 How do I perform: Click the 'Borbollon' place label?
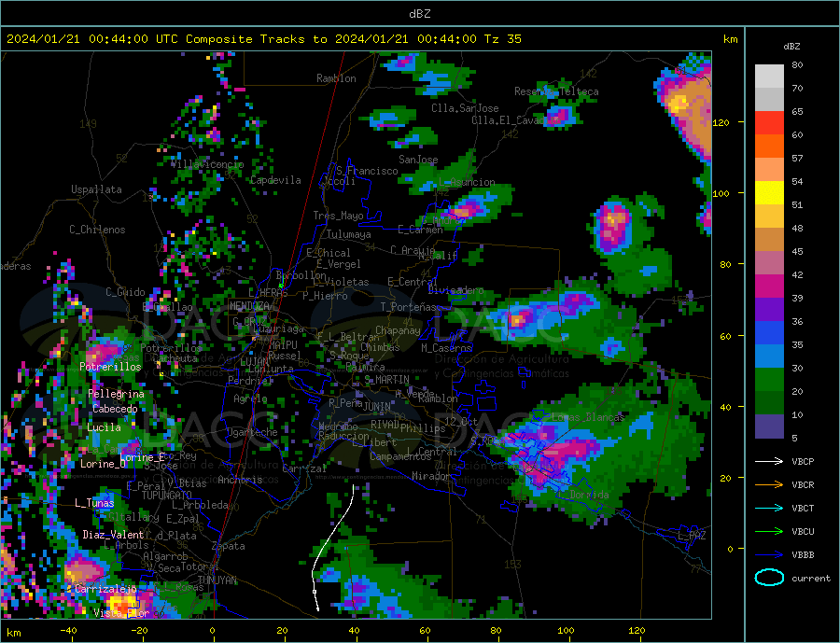pos(301,275)
